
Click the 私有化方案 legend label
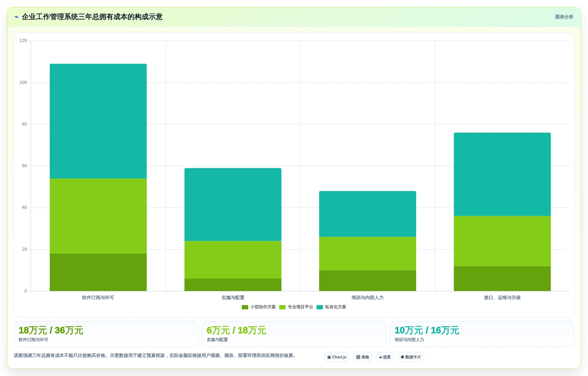coord(335,307)
